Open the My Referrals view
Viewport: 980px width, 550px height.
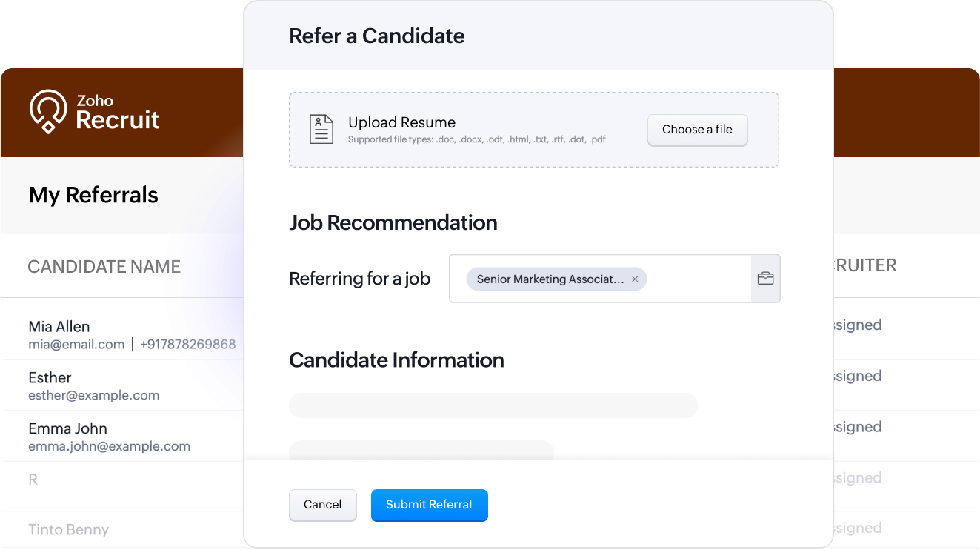coord(93,194)
